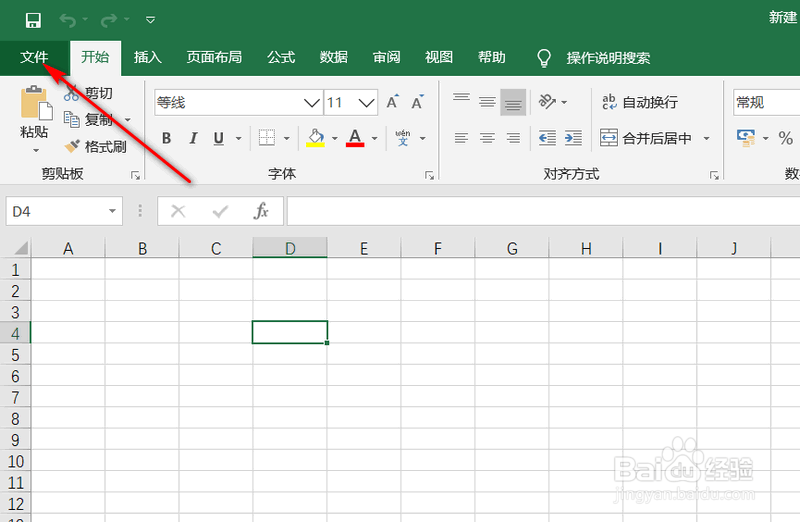
Task: Click the 粘贴 clipboard icon
Action: coord(36,103)
